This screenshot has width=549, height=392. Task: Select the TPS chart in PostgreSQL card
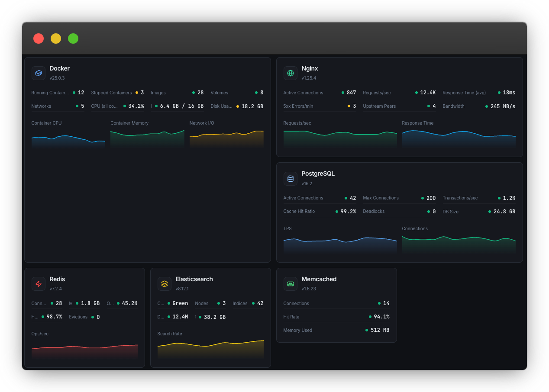pyautogui.click(x=340, y=244)
